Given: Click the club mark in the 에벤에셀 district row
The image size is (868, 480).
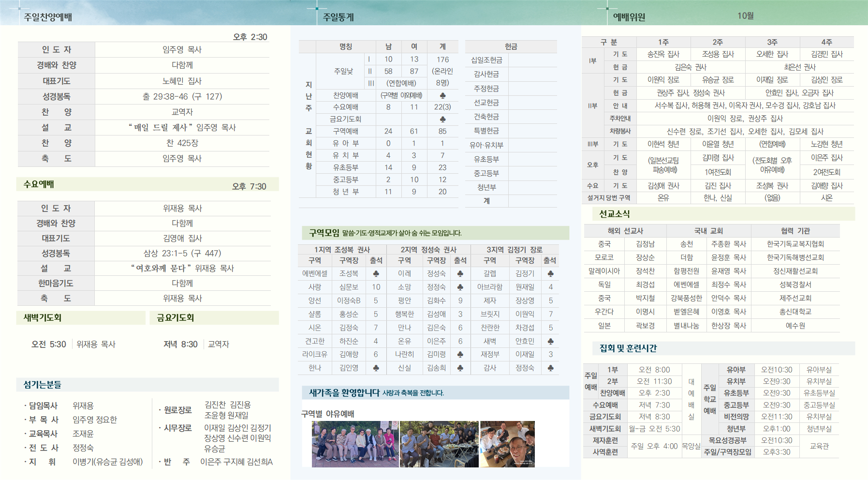Looking at the screenshot, I should [x=376, y=274].
